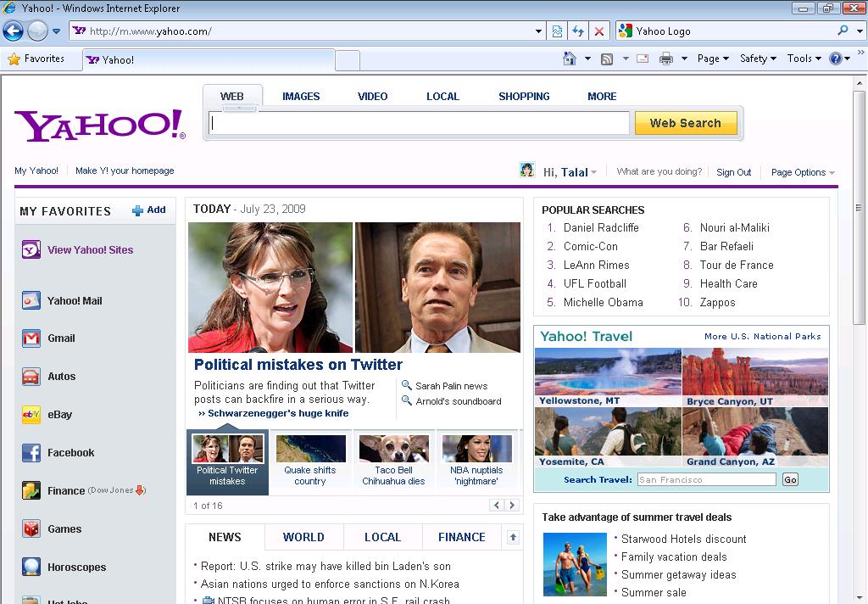
Task: Switch to the FINANCE news tab
Action: [462, 537]
